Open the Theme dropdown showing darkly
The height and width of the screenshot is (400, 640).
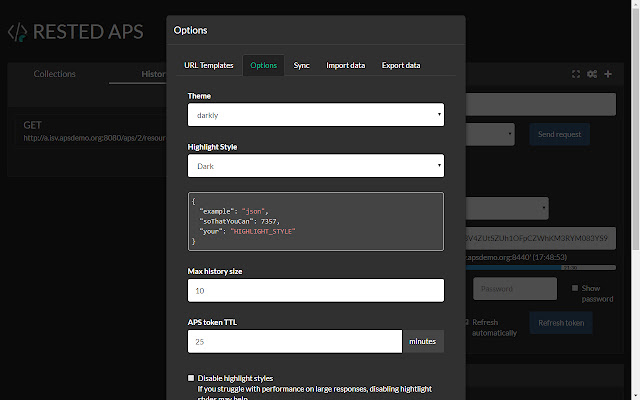pyautogui.click(x=315, y=115)
